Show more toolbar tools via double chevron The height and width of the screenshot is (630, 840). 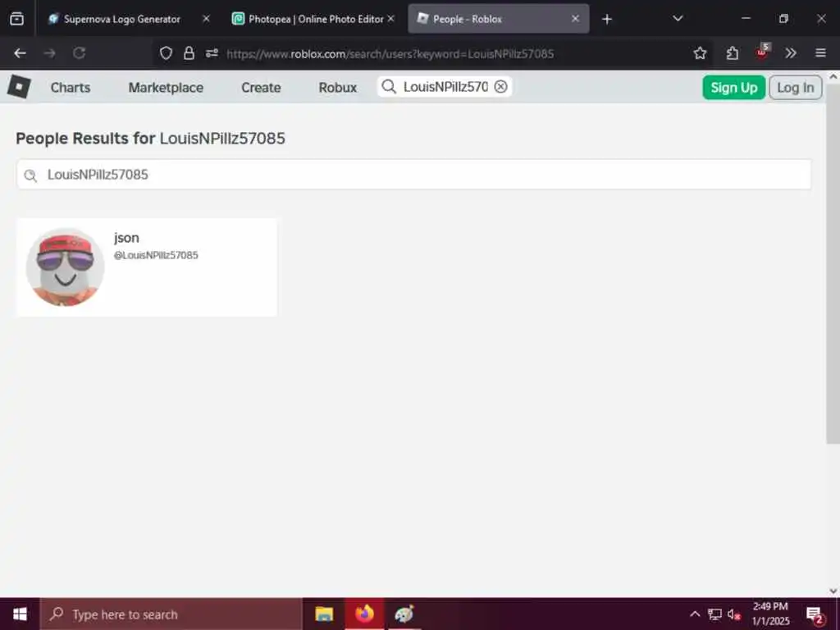pyautogui.click(x=791, y=53)
